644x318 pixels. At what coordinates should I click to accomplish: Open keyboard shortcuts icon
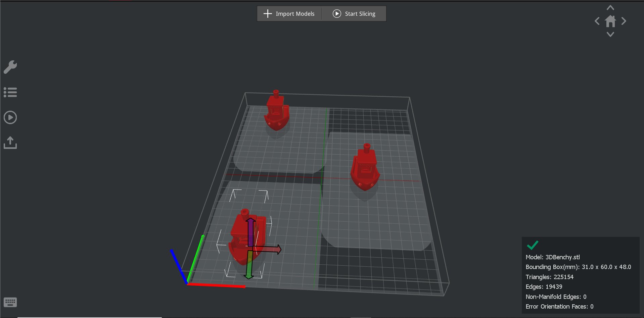pyautogui.click(x=10, y=302)
